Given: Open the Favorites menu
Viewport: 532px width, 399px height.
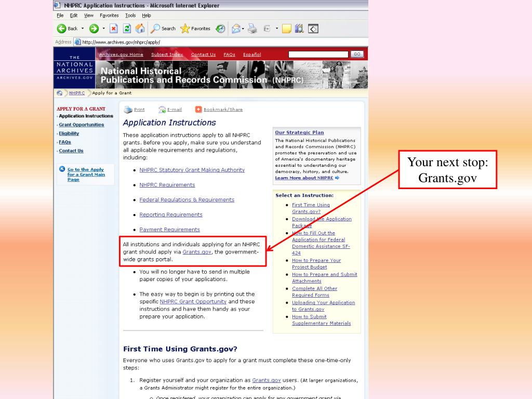Looking at the screenshot, I should point(109,16).
